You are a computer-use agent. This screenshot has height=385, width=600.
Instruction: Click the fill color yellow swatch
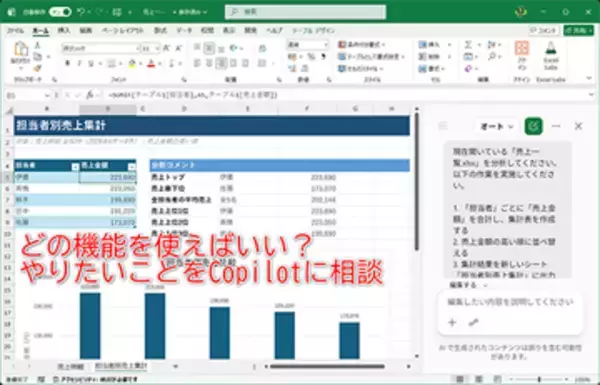[132, 64]
